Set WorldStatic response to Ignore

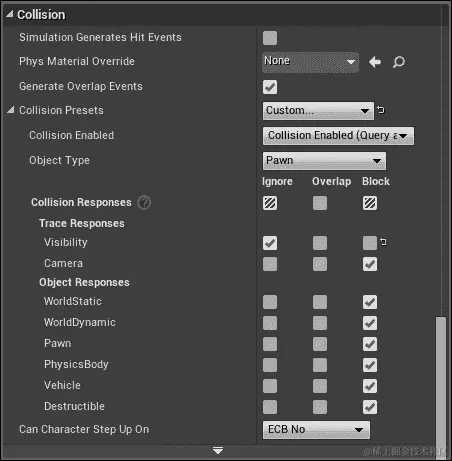tap(270, 302)
